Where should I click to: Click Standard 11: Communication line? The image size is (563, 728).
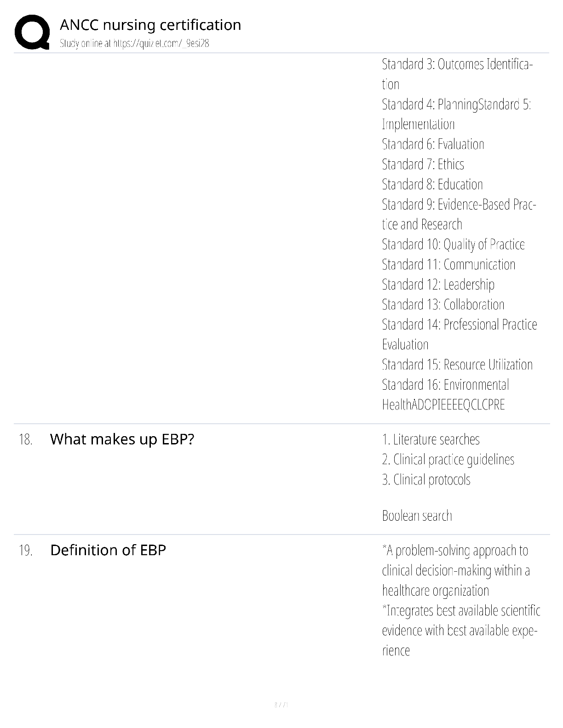[448, 265]
